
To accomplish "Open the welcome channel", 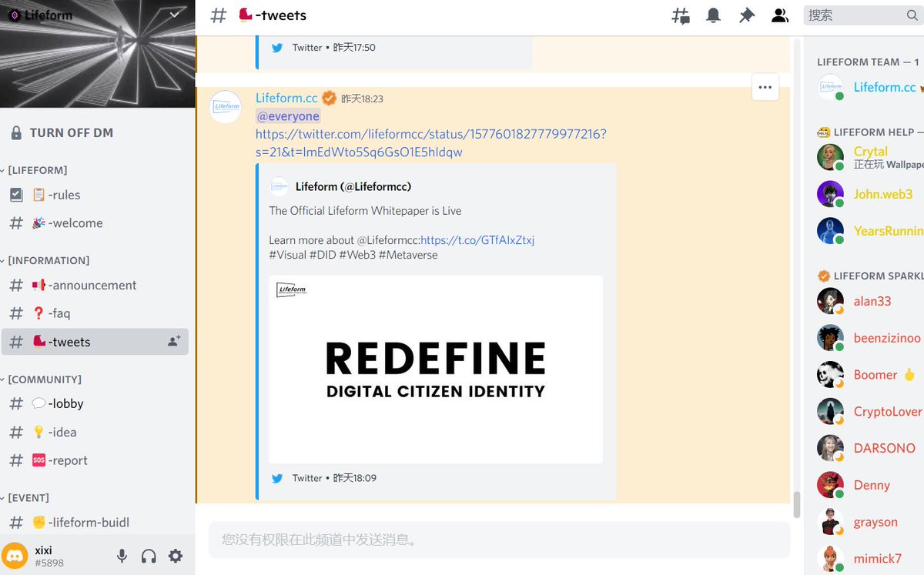I will tap(95, 223).
